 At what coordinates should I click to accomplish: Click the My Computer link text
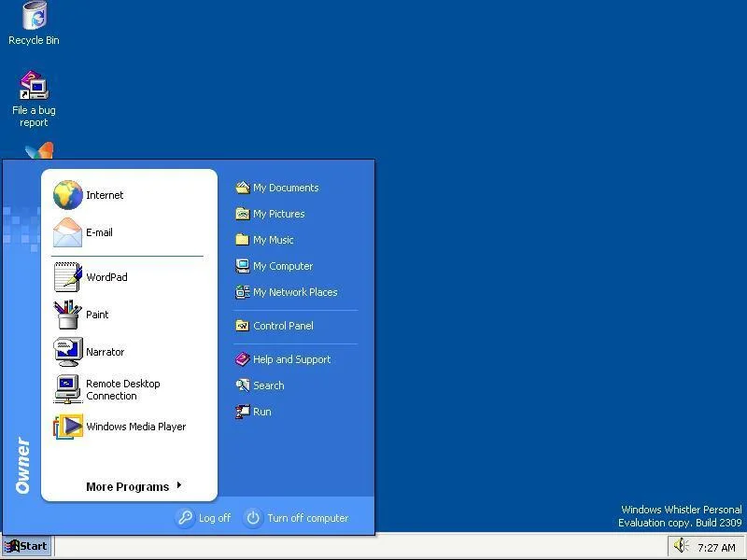(x=283, y=266)
